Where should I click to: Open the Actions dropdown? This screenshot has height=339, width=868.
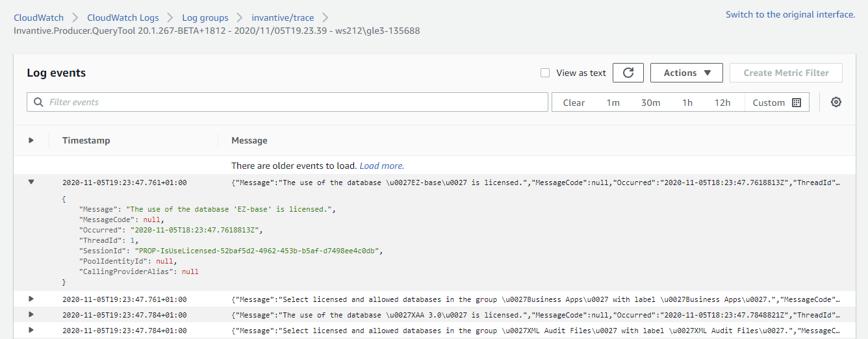687,73
